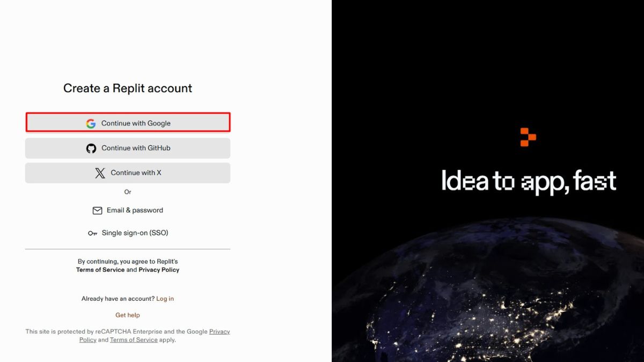Click the "Already have an account?" text
This screenshot has width=644, height=362.
118,299
